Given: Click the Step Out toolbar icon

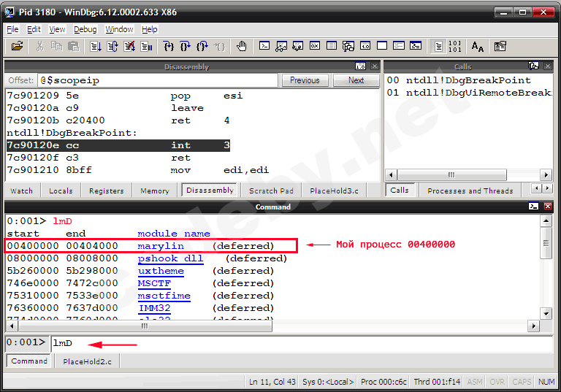Looking at the screenshot, I should click(x=202, y=46).
